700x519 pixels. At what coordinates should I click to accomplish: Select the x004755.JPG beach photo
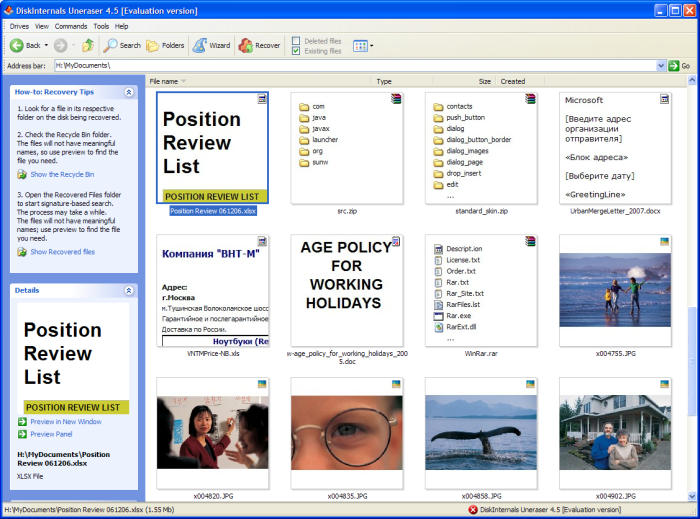click(x=615, y=291)
